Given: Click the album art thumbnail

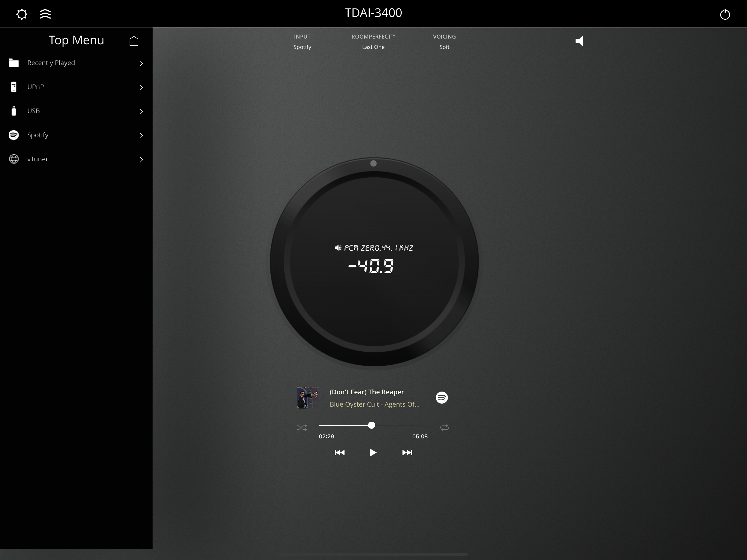Looking at the screenshot, I should (x=307, y=398).
